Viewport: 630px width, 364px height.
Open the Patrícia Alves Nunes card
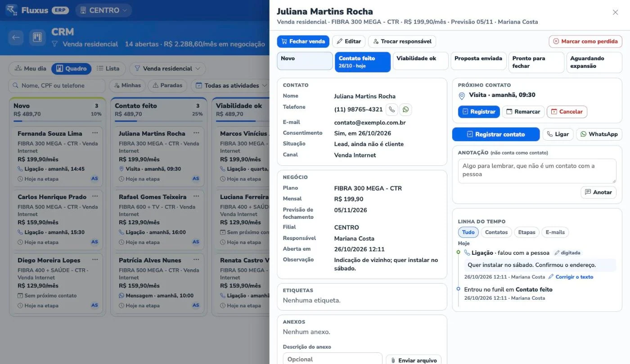(159, 283)
